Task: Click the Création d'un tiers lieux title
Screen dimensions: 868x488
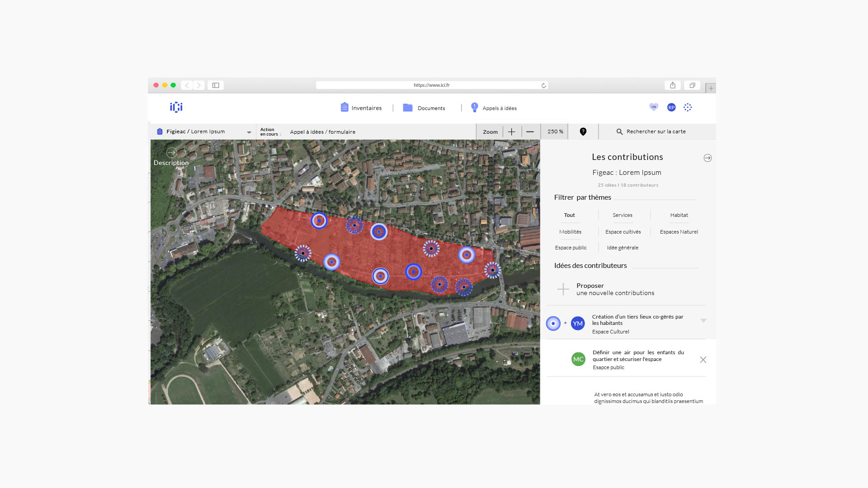Action: (x=637, y=320)
